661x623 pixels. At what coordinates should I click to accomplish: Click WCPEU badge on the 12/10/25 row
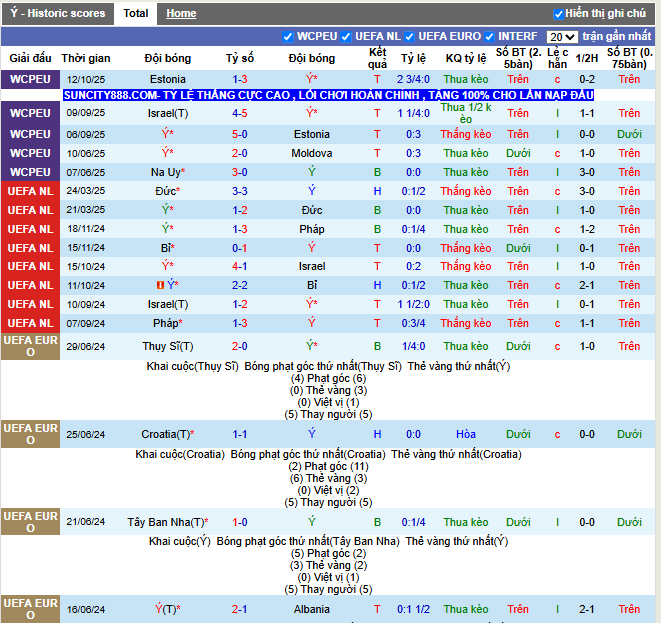tap(30, 79)
